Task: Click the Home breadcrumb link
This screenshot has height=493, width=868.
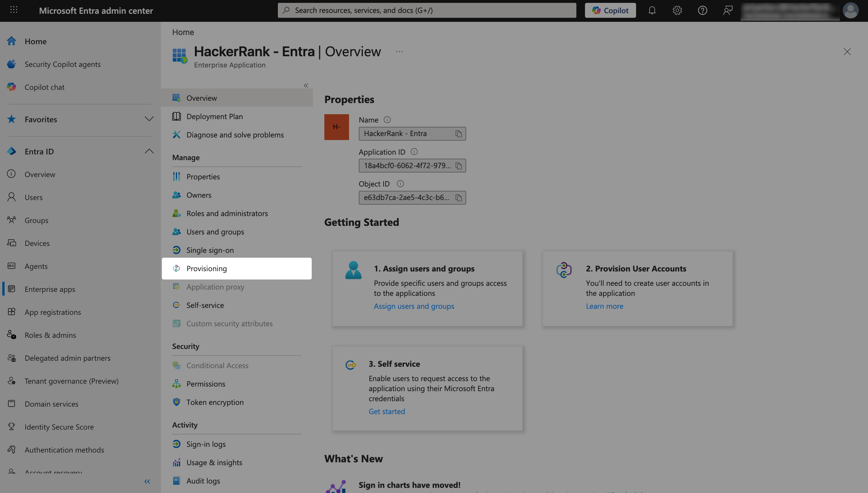Action: pos(183,32)
